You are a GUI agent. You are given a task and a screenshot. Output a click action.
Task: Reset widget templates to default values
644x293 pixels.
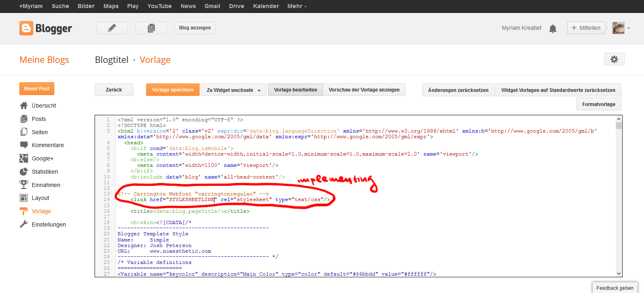coord(558,90)
